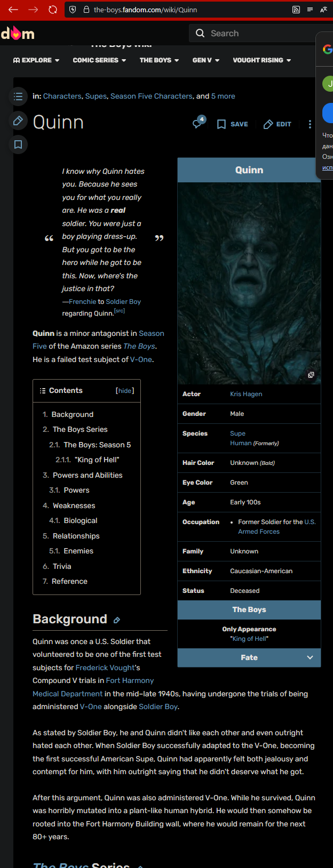
Task: Click the EDIT page button
Action: (277, 124)
